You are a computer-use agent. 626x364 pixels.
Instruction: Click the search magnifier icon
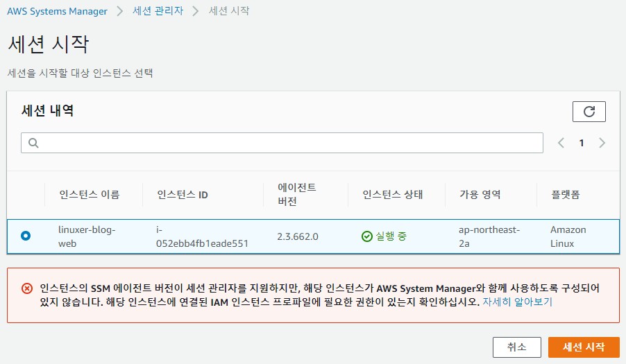(x=33, y=143)
